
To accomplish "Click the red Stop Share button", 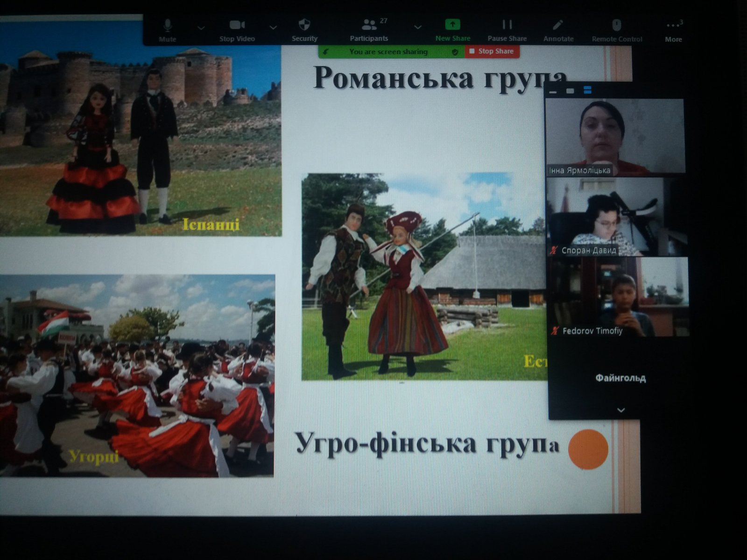I will click(492, 51).
